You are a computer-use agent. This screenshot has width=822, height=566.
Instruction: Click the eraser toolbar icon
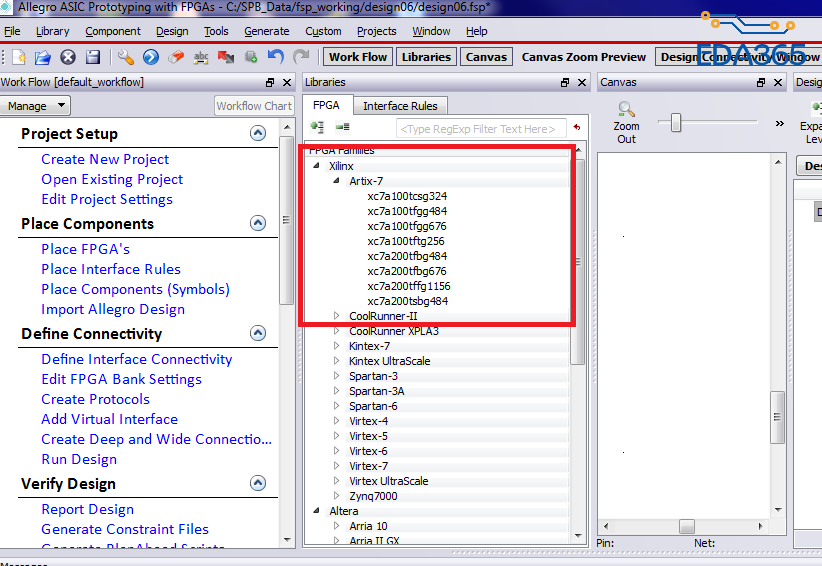pyautogui.click(x=176, y=57)
